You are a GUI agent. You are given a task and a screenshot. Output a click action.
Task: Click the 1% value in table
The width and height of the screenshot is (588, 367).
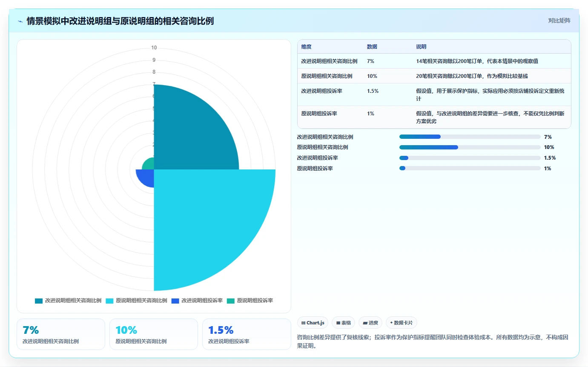tap(370, 113)
